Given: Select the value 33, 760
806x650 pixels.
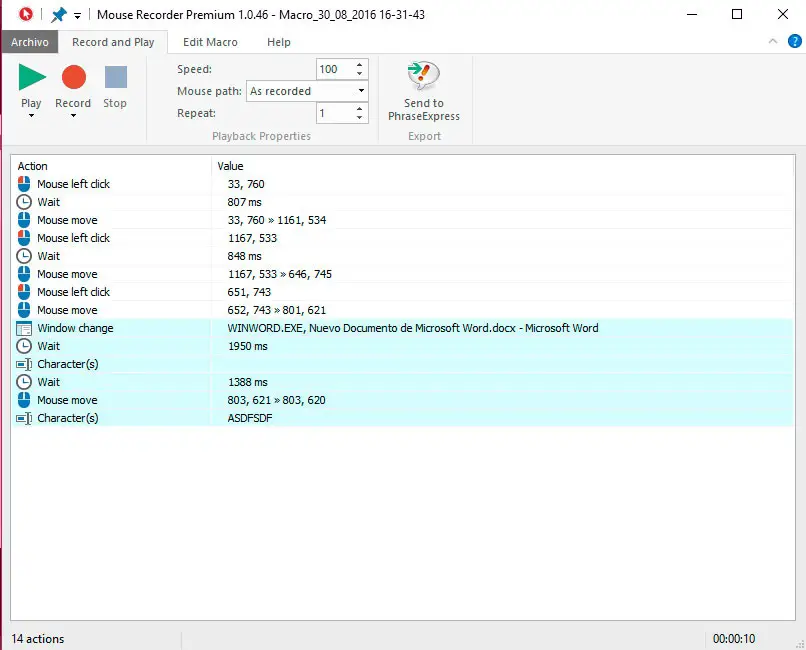Looking at the screenshot, I should pos(246,184).
